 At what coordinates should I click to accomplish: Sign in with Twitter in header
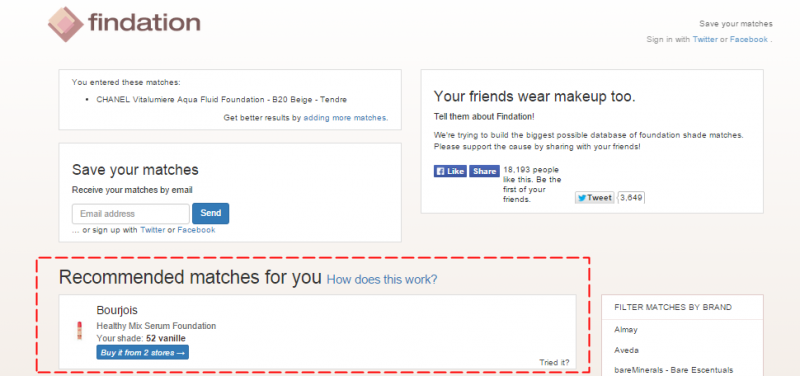(x=705, y=39)
